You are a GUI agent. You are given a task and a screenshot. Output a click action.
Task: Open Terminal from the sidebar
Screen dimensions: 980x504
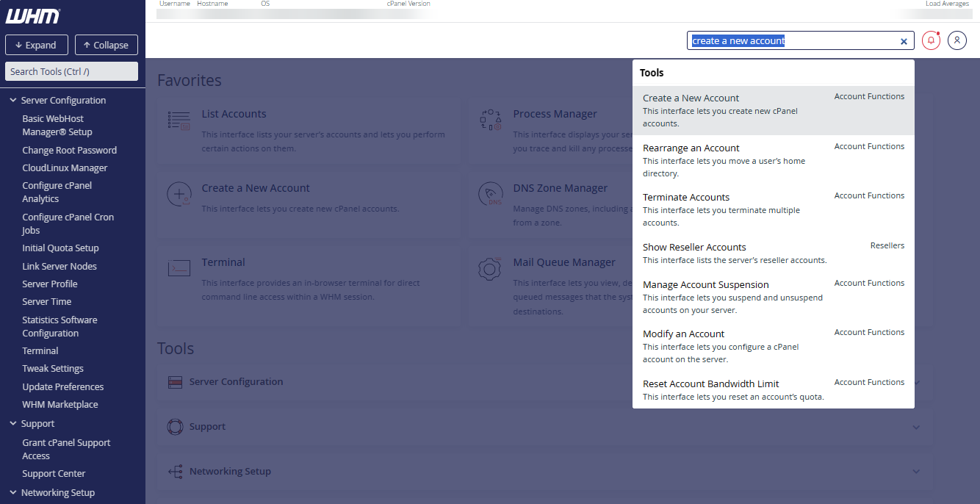click(x=40, y=351)
